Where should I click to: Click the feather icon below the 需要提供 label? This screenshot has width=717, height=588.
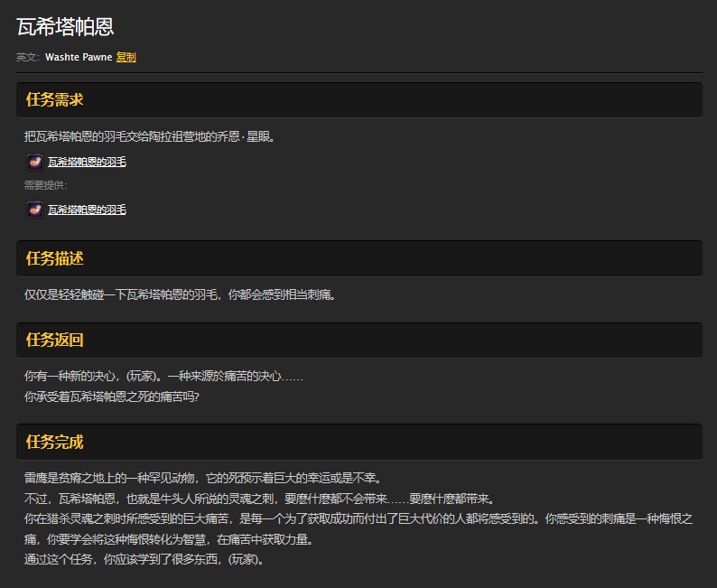click(x=34, y=210)
